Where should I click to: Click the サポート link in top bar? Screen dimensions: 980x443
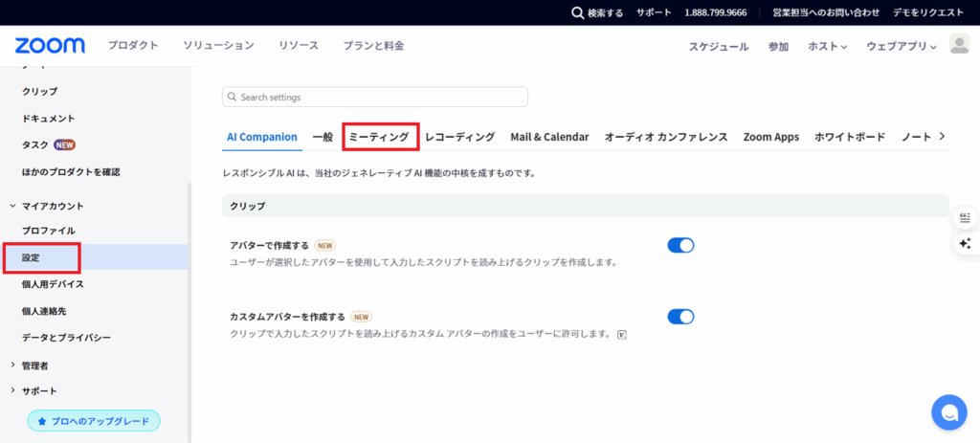pyautogui.click(x=654, y=12)
